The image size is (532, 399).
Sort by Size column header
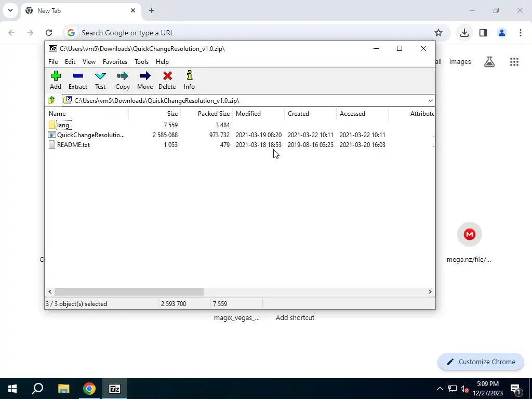click(x=154, y=114)
